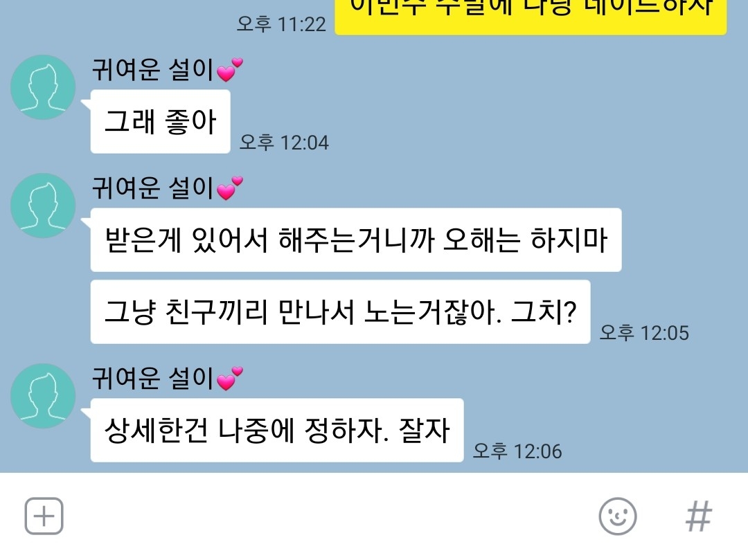This screenshot has height=560, width=748.
Task: Select the 받은게 있어서 해주는거니까 message bubble
Action: [356, 240]
